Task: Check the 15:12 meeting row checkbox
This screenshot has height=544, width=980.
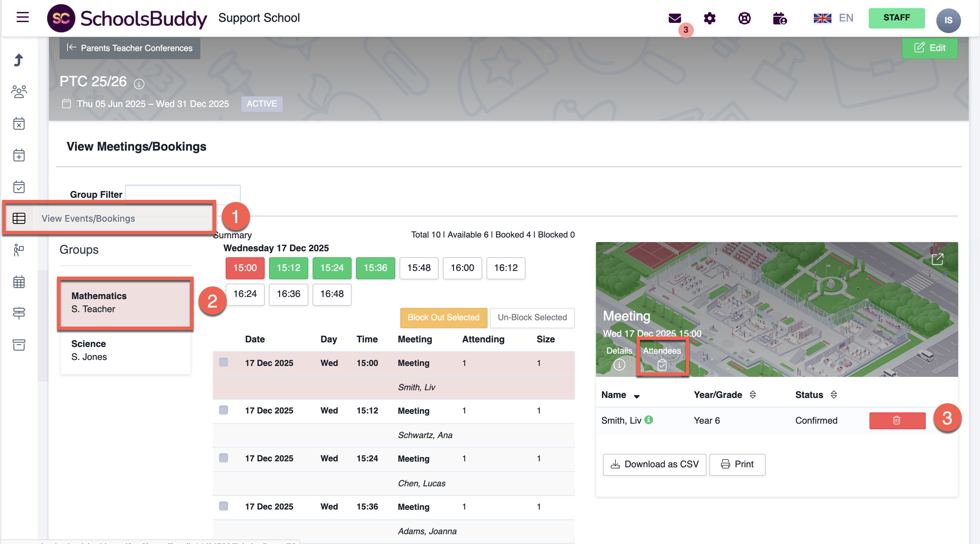Action: coord(224,410)
